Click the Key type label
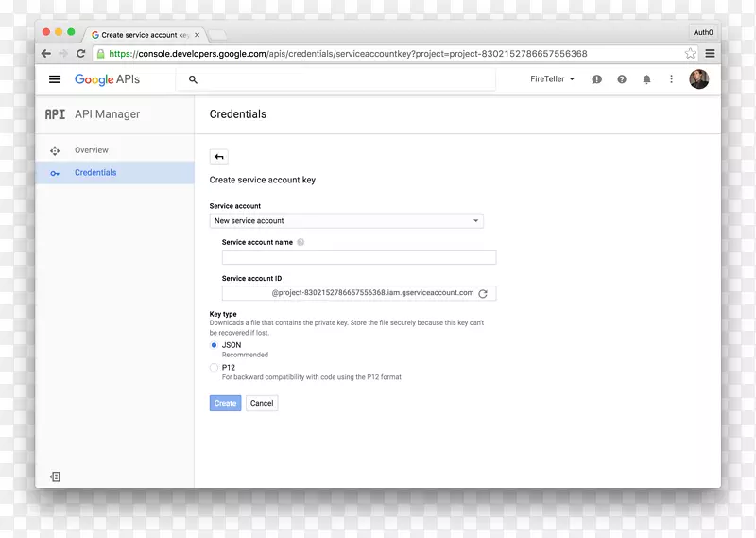756x538 pixels. (223, 314)
